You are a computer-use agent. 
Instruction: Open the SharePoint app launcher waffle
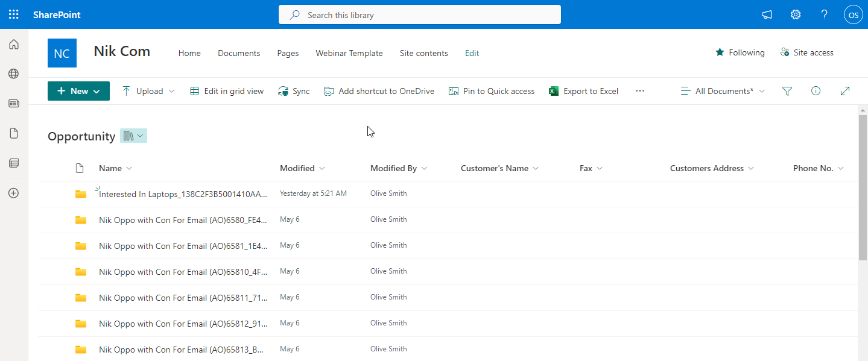13,14
